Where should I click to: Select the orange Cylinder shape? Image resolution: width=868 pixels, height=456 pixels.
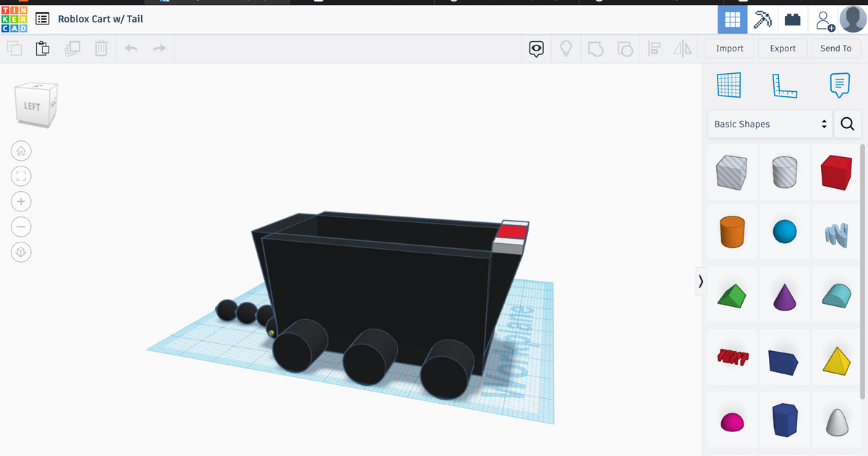732,232
